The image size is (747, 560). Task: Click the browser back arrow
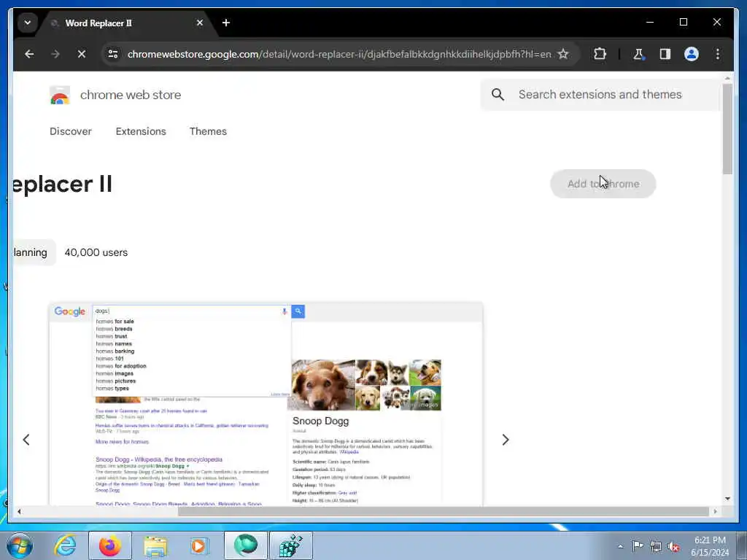coord(29,54)
